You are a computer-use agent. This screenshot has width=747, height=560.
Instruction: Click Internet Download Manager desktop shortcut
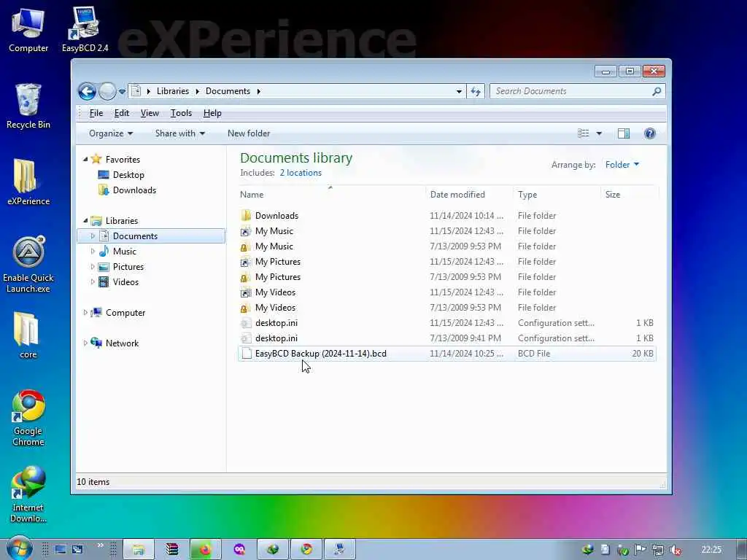point(28,495)
